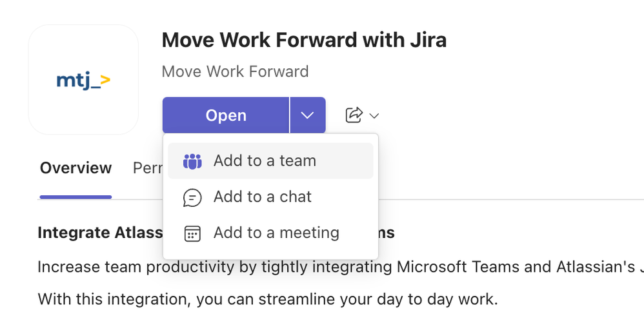Expand the chevron attached to Open button
Screen dimensions: 644x310
308,115
